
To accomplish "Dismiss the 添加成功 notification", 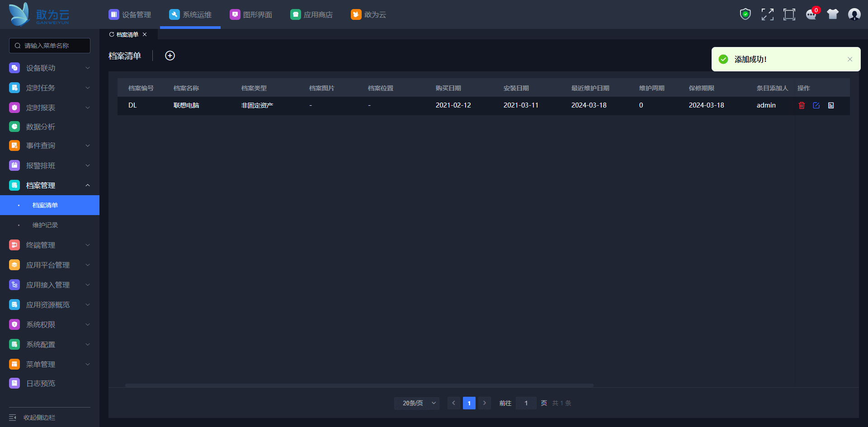I will tap(850, 59).
